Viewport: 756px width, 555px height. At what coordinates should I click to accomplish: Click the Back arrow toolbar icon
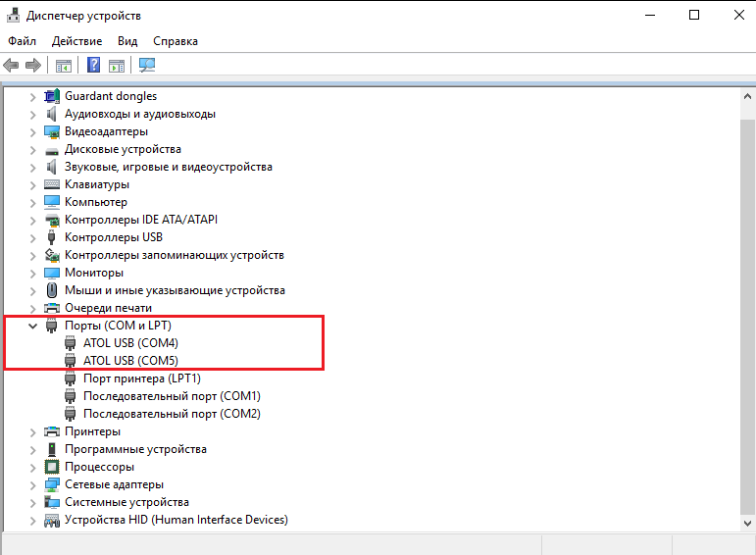point(12,66)
